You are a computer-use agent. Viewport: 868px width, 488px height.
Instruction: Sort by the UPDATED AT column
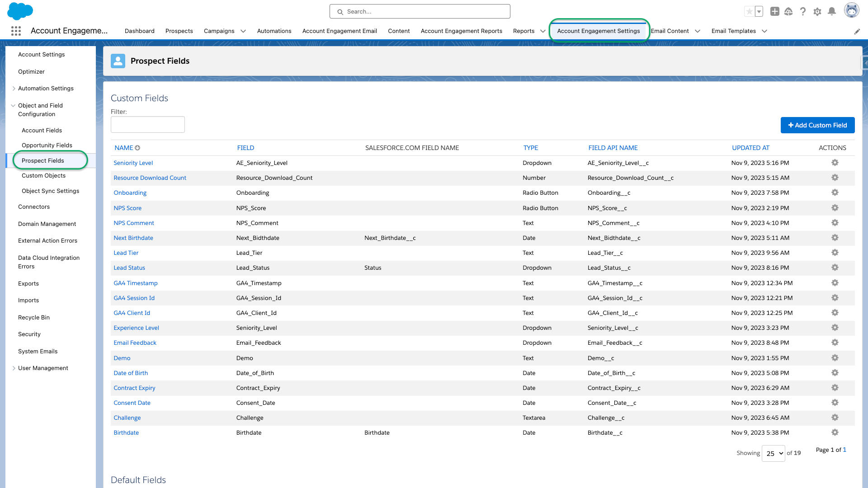[750, 148]
